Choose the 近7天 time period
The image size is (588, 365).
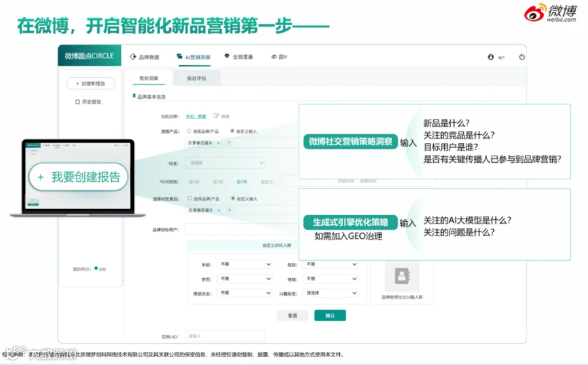[x=242, y=182]
